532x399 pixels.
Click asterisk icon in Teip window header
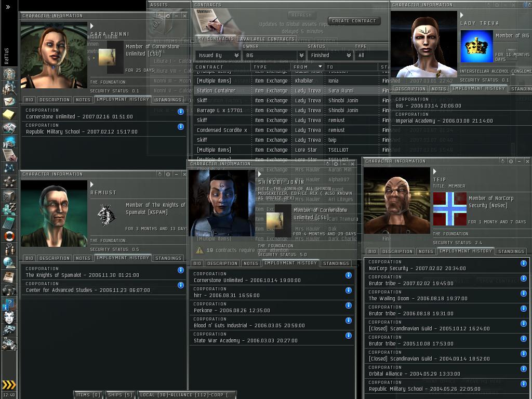(503, 161)
